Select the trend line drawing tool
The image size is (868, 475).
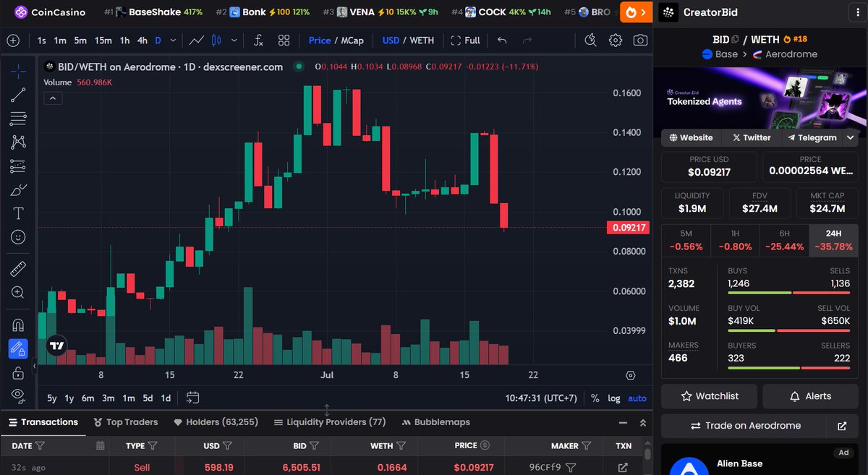point(19,95)
